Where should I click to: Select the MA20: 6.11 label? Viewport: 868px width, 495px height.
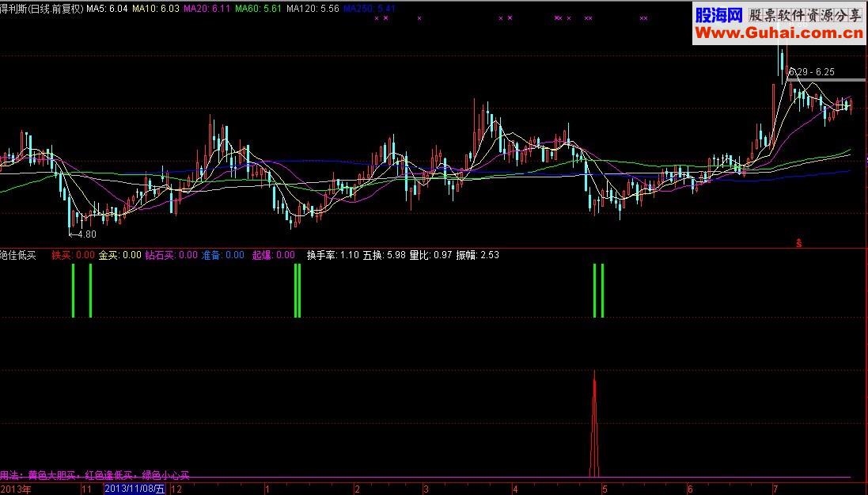tap(207, 9)
